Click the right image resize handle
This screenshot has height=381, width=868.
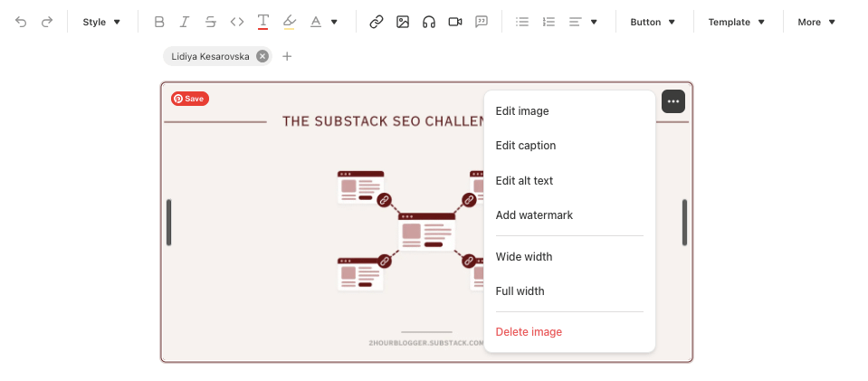coord(685,223)
